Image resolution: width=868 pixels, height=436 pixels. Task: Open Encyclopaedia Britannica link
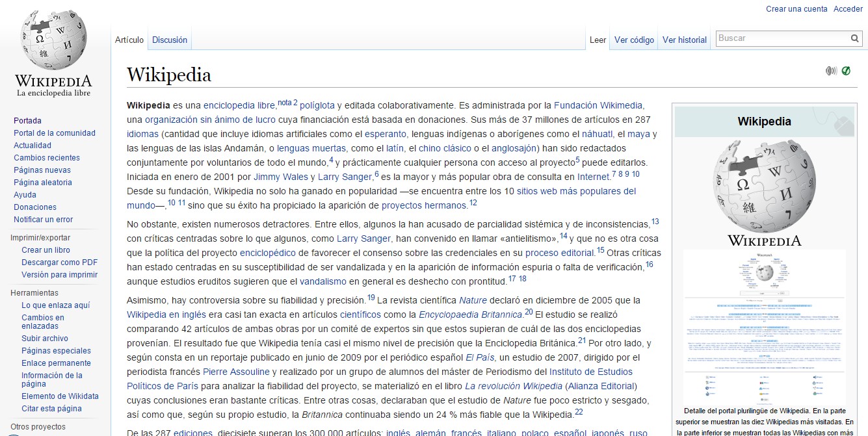pos(471,314)
